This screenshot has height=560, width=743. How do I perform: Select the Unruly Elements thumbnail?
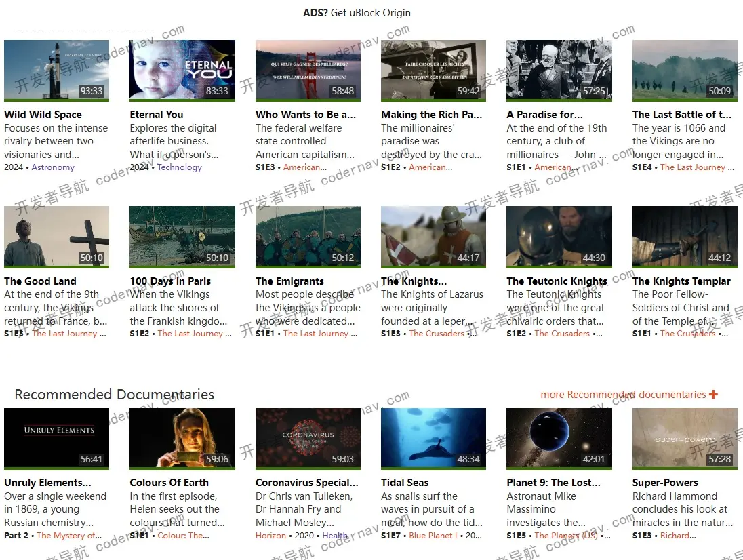56,438
